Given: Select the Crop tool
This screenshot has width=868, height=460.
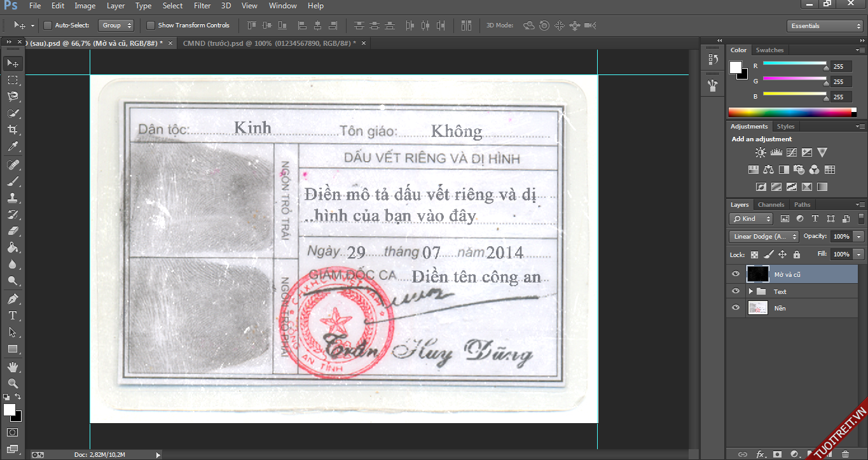Looking at the screenshot, I should coord(13,130).
